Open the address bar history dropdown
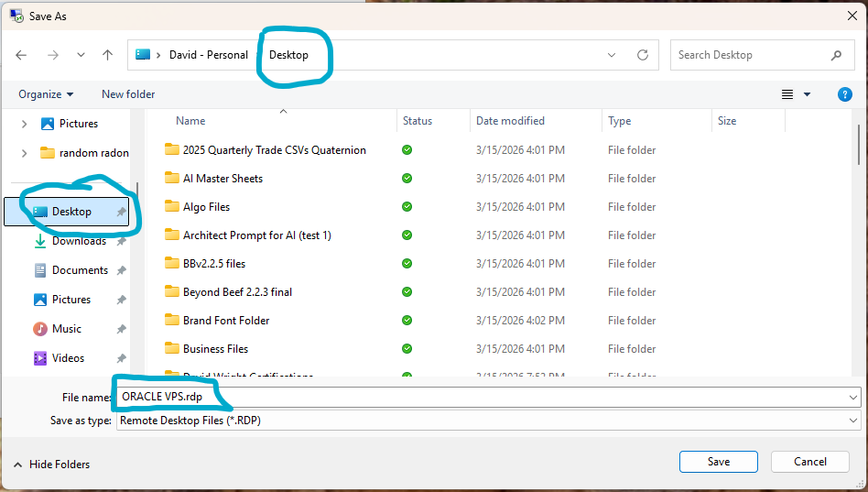Image resolution: width=868 pixels, height=492 pixels. point(612,55)
